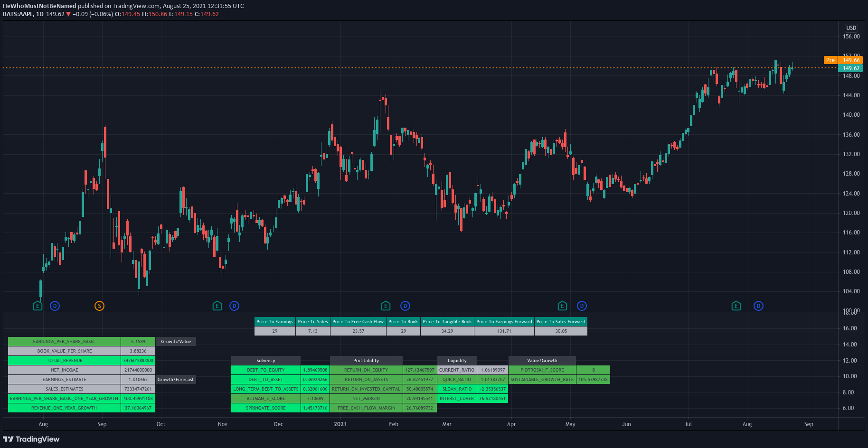This screenshot has height=448, width=868.
Task: Click the SPRINGATE_SCORE cell
Action: (x=266, y=408)
